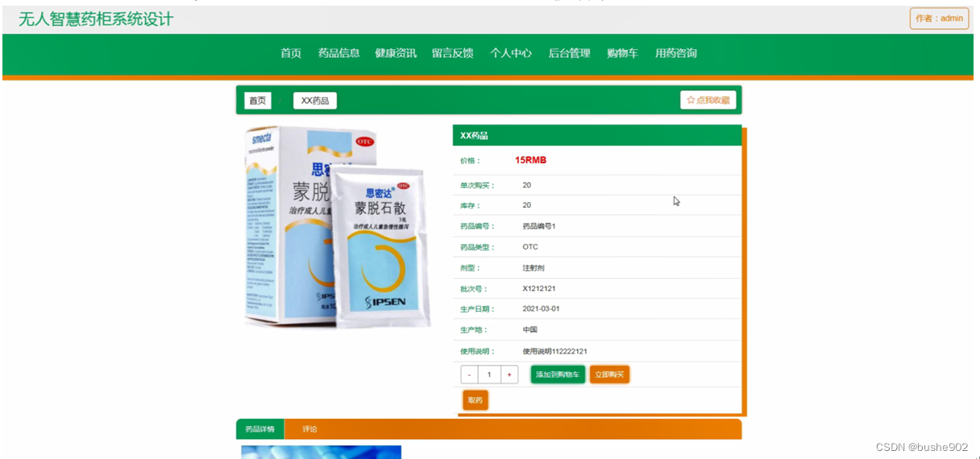This screenshot has width=980, height=459.
Task: Increase quantity with the plus button
Action: [509, 374]
